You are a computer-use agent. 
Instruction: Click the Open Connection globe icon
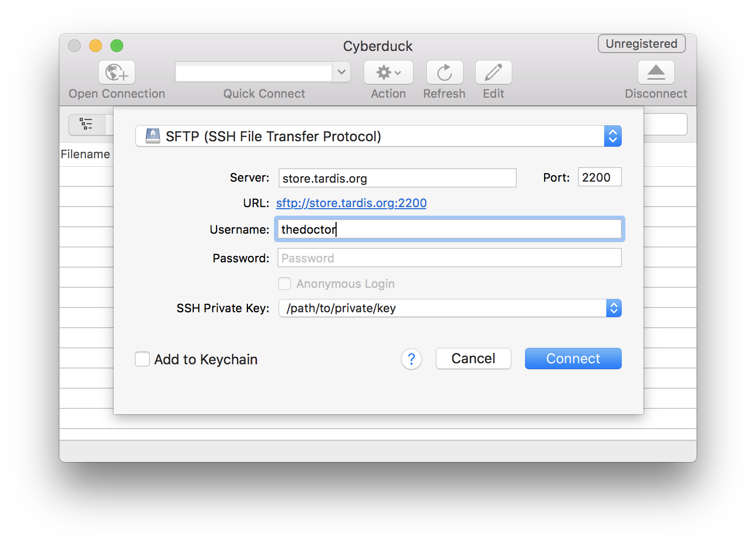(117, 72)
